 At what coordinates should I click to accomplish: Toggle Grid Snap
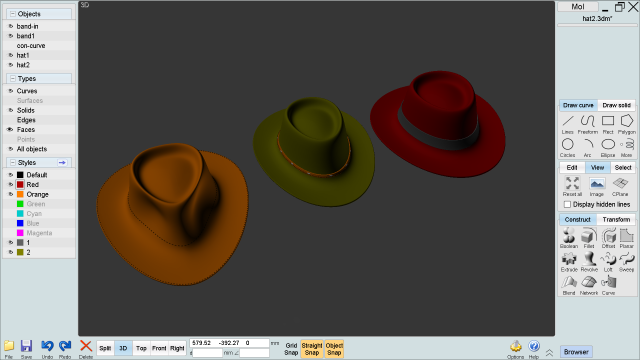click(x=291, y=349)
